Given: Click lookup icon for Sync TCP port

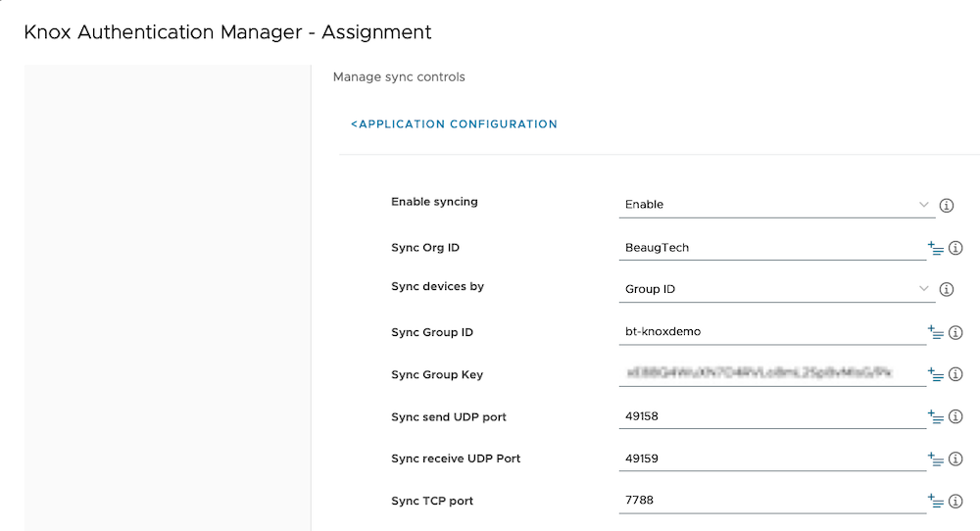Looking at the screenshot, I should tap(935, 502).
